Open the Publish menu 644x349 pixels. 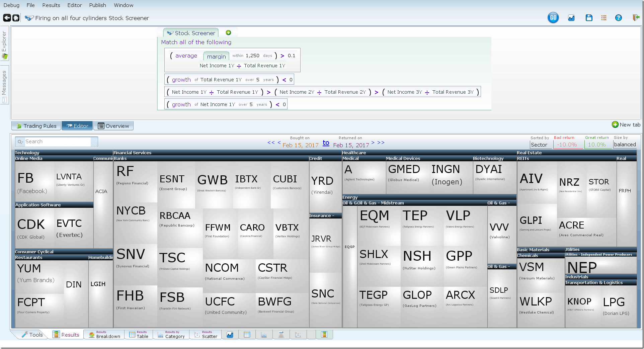pyautogui.click(x=98, y=5)
